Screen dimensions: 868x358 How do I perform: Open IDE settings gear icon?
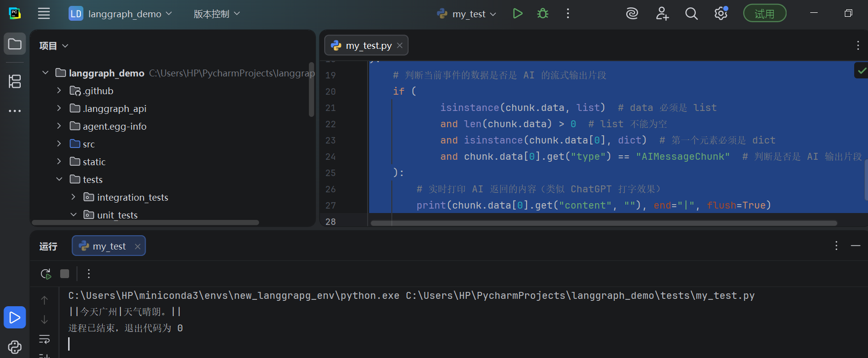pyautogui.click(x=721, y=14)
